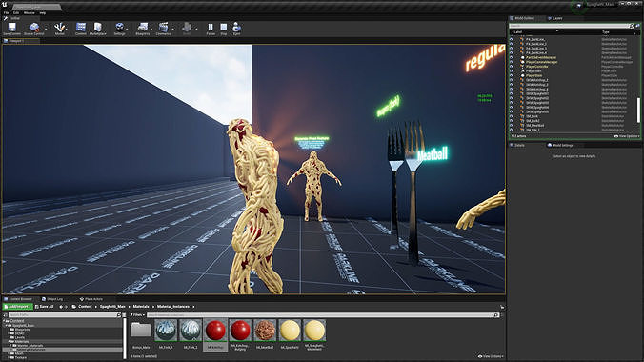
Task: Toggle visibility eye for SM_Meatball
Action: [512, 126]
